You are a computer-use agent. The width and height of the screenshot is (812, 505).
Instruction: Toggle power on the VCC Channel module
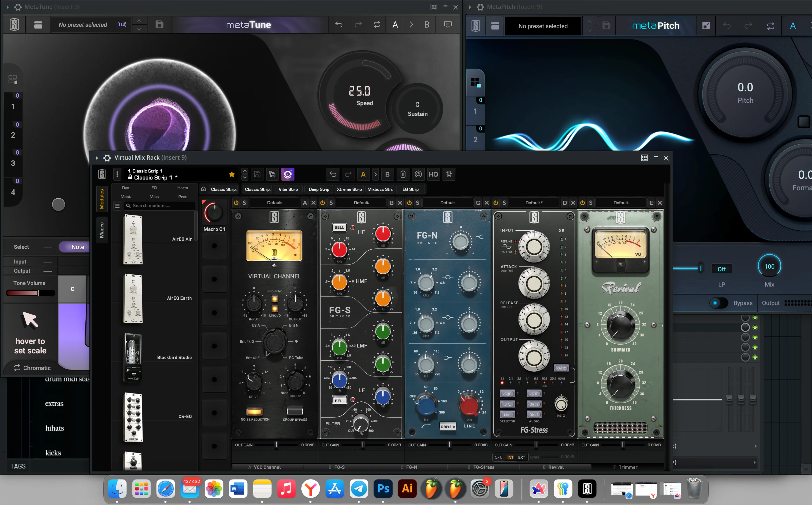pos(236,203)
